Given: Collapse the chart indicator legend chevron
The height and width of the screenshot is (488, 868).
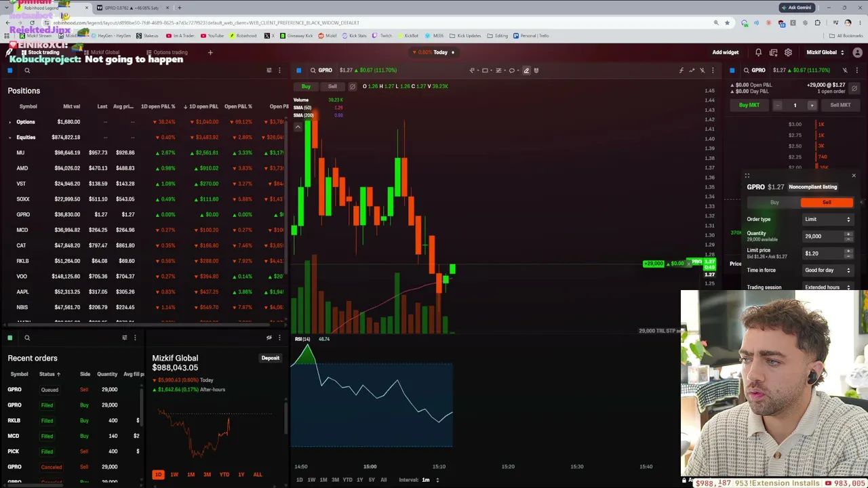Looking at the screenshot, I should pyautogui.click(x=298, y=127).
